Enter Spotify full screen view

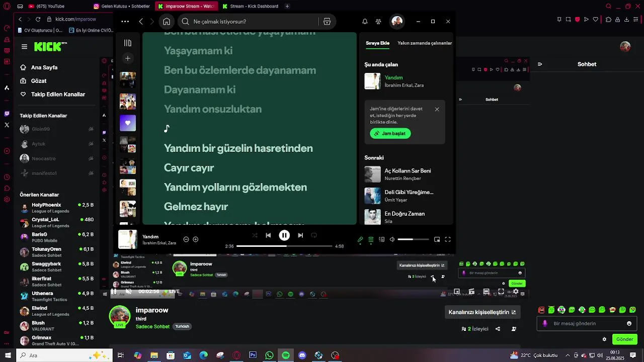click(x=448, y=240)
